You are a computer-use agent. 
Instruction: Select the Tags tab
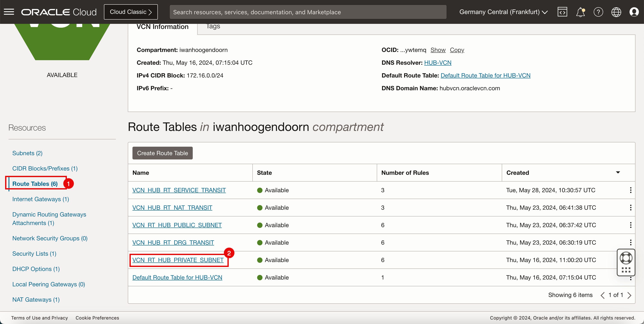(x=213, y=26)
